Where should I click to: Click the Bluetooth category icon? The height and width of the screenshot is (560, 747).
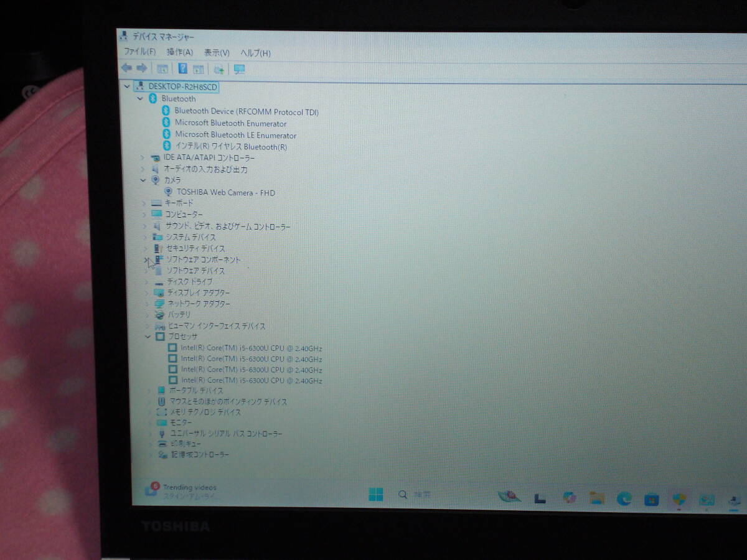[x=153, y=98]
